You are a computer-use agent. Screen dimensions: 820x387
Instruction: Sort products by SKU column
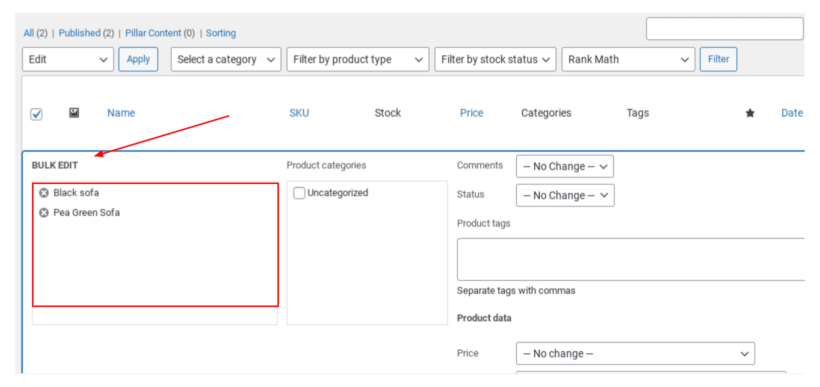pyautogui.click(x=299, y=113)
